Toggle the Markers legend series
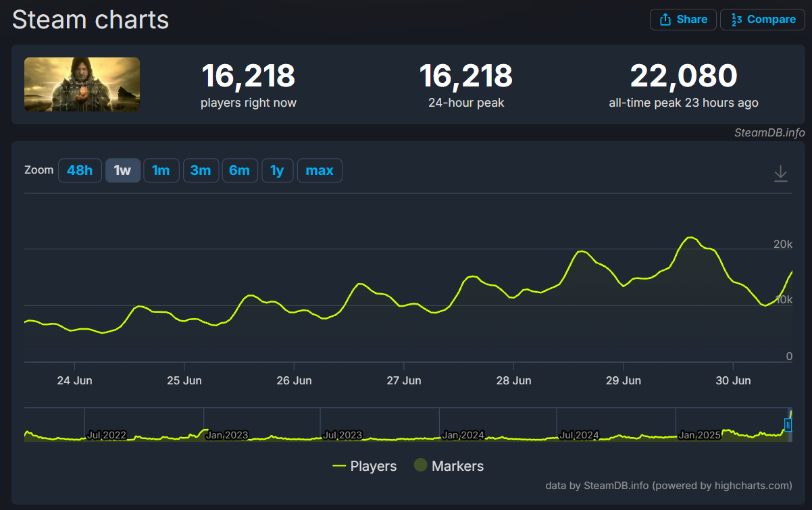This screenshot has width=812, height=510. pos(449,466)
